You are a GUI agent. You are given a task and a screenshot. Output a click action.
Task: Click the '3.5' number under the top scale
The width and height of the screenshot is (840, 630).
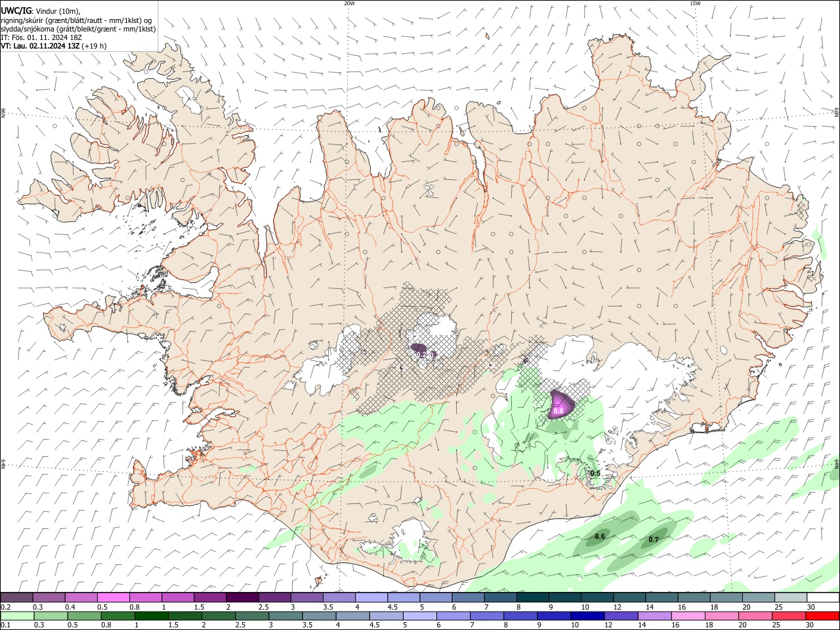click(x=328, y=607)
